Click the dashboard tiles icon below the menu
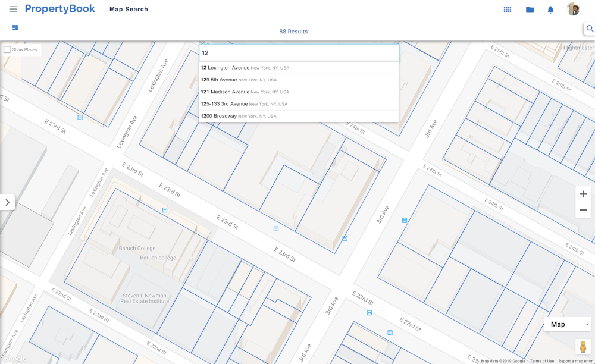 click(15, 28)
